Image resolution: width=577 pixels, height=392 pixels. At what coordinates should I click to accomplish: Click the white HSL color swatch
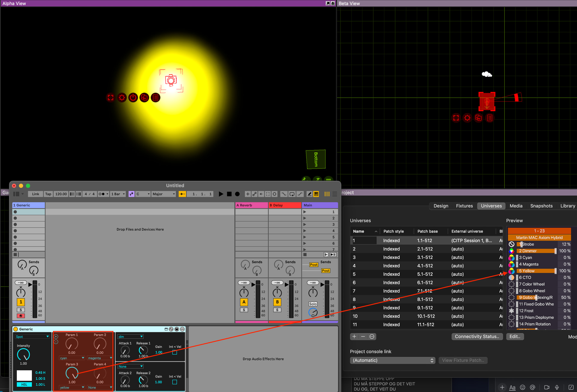[x=24, y=375]
